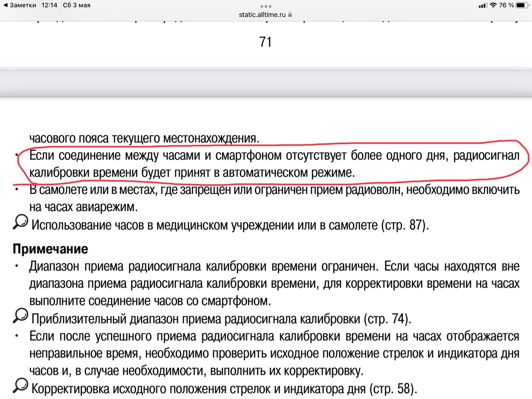Click the page number 71
The image size is (532, 399).
265,42
